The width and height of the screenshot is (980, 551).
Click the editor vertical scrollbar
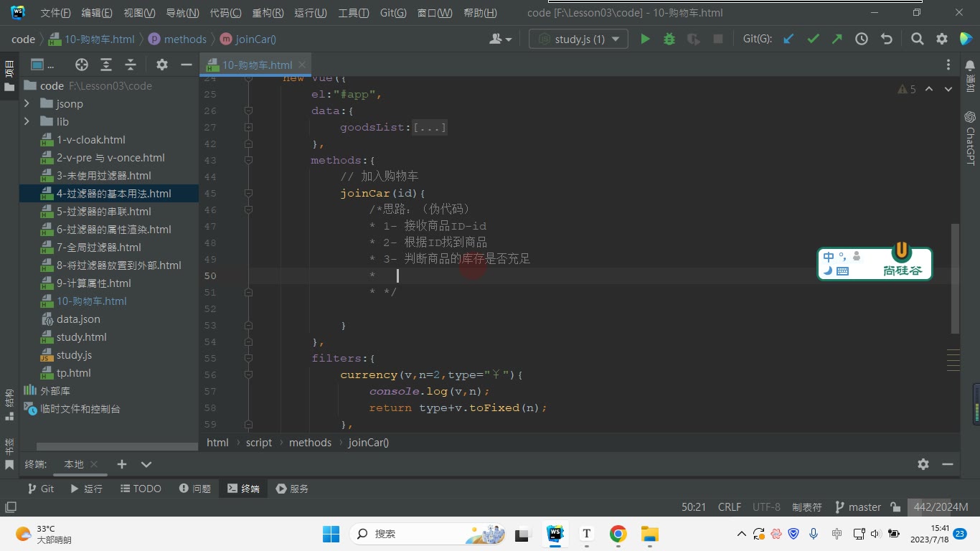pos(954,278)
